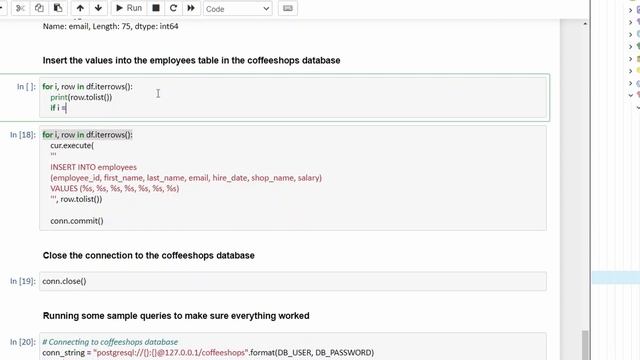The height and width of the screenshot is (360, 640).
Task: Click the 'print(row.tolist())' line
Action: pyautogui.click(x=81, y=97)
